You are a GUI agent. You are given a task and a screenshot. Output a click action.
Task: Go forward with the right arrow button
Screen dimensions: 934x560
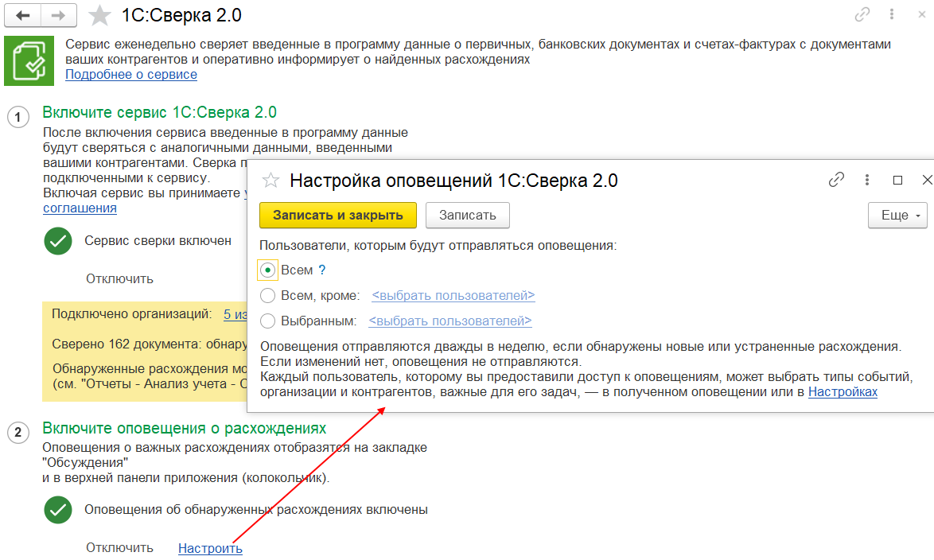pos(58,15)
